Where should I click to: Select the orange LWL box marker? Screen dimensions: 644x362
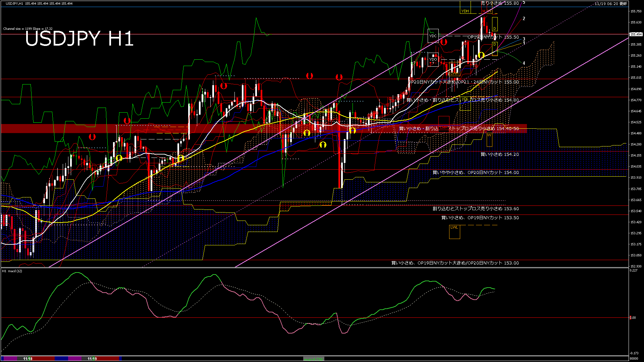pyautogui.click(x=454, y=231)
